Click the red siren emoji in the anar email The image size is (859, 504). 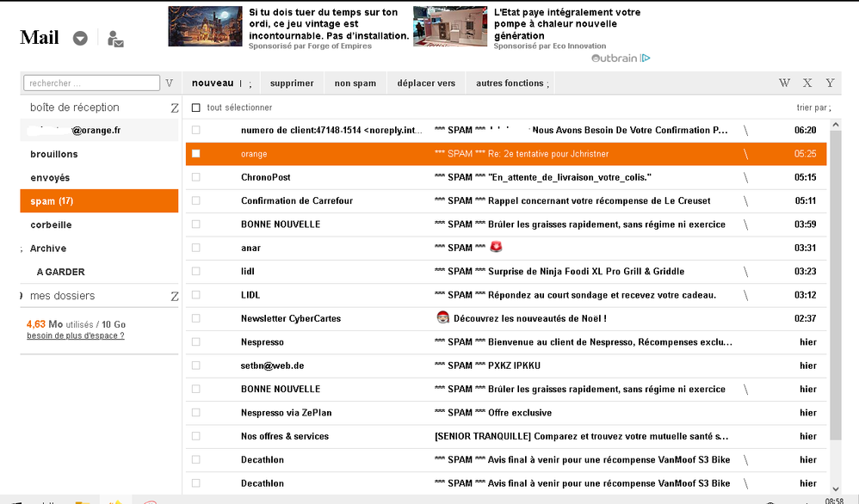coord(496,247)
